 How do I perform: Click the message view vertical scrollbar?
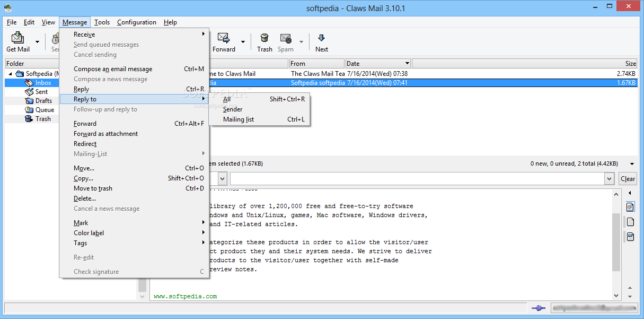[616, 242]
